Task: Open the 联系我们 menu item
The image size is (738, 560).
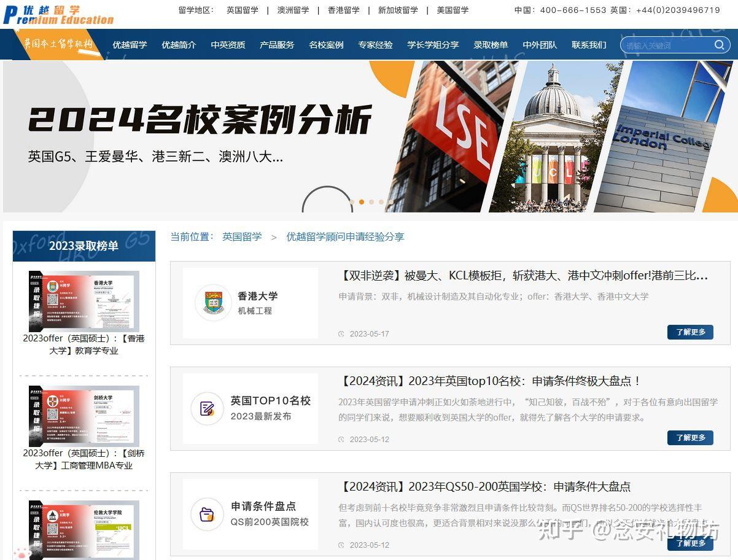Action: (589, 45)
